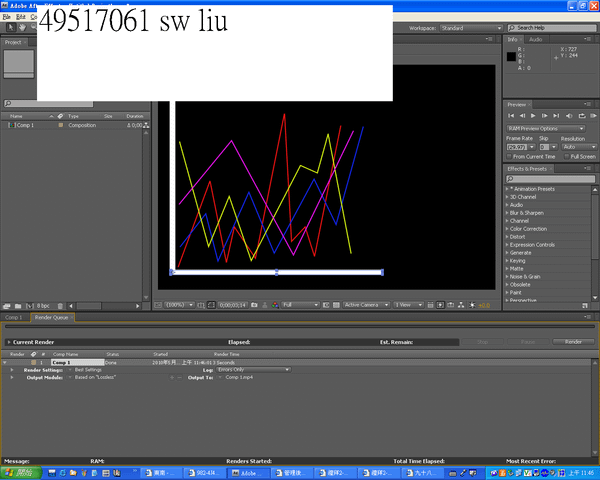Viewport: 600px width, 480px height.
Task: Focus the Search Help field
Action: 552,28
